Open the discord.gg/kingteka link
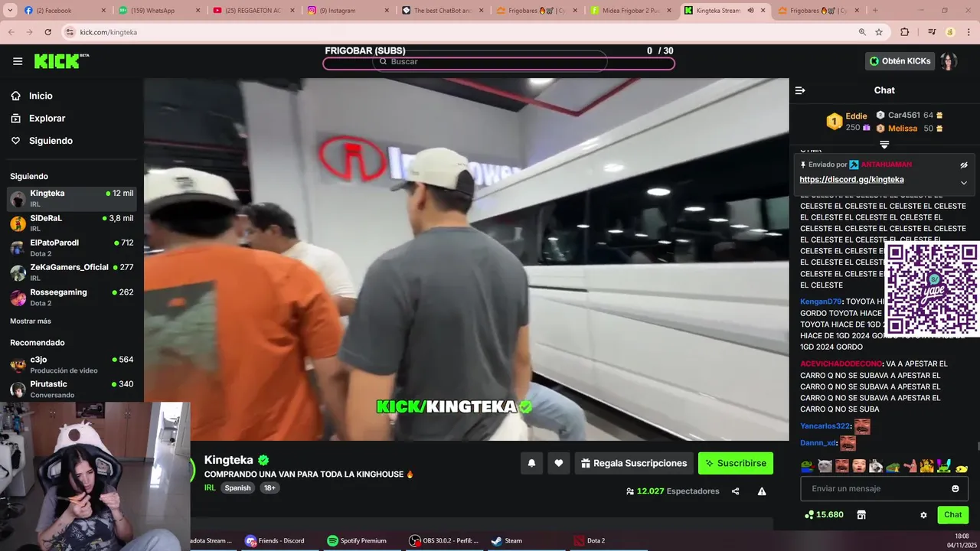Viewport: 980px width, 551px height. click(x=851, y=180)
